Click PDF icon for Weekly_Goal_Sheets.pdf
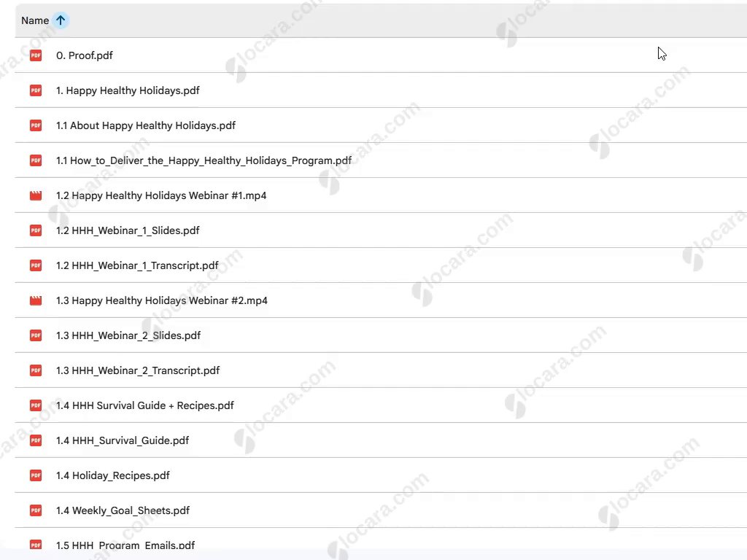This screenshot has width=747, height=560. pos(36,510)
